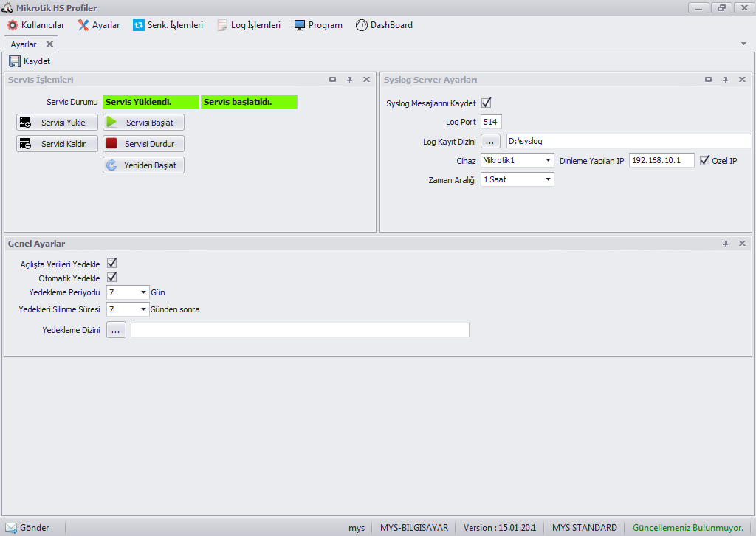Click the Servisi Yükle button

(x=57, y=123)
